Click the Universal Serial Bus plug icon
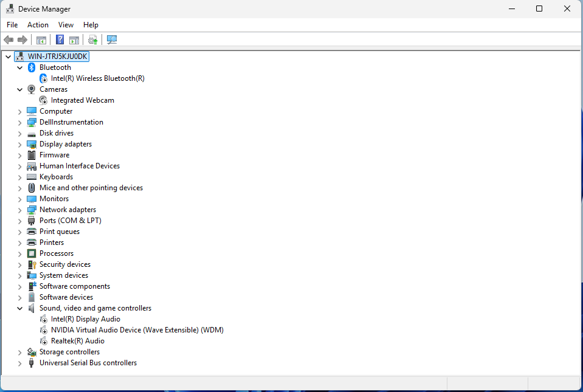 pos(32,363)
